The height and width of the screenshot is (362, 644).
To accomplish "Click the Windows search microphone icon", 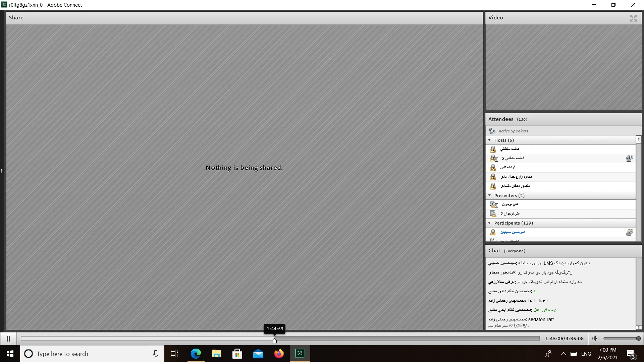I will (156, 354).
